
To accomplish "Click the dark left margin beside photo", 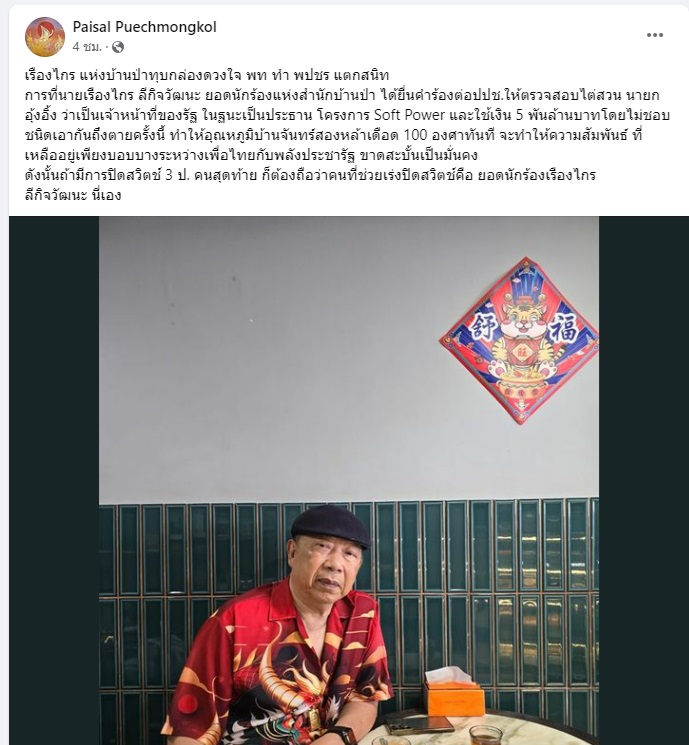I will pos(54,480).
